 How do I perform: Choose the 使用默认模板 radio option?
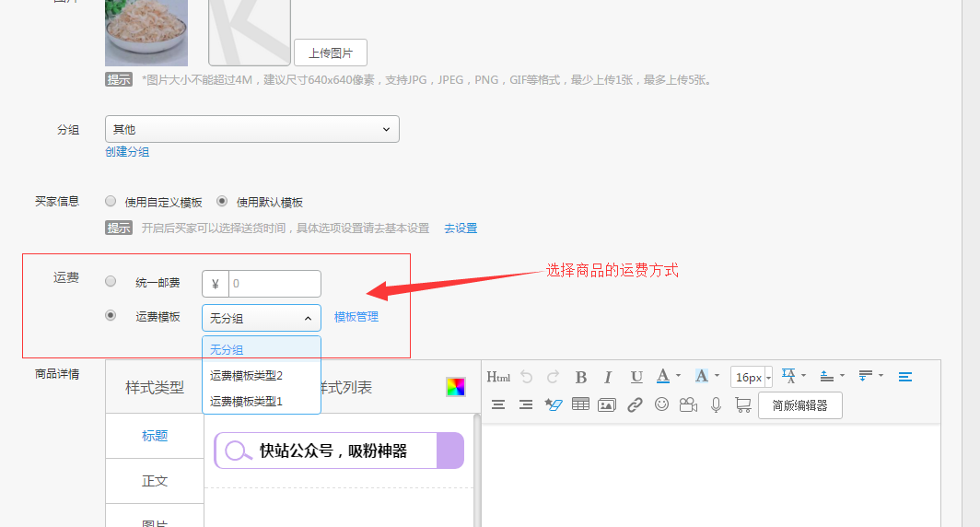(x=222, y=201)
